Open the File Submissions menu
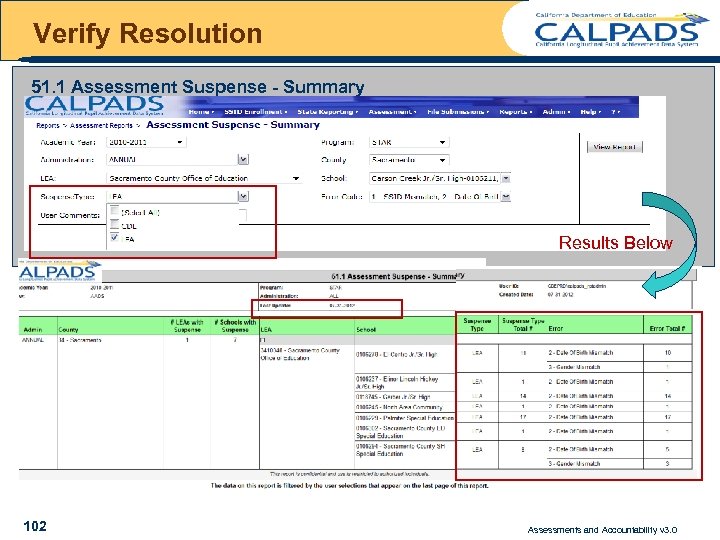 tap(458, 112)
